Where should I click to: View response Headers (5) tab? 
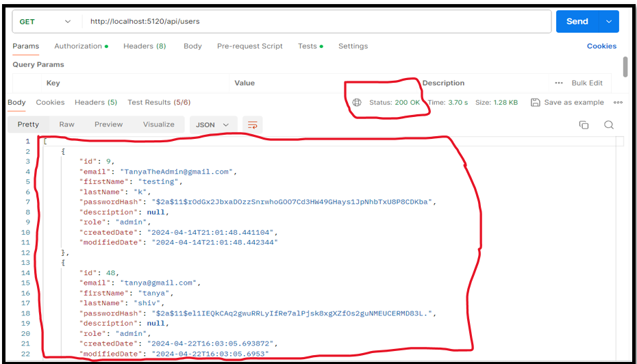tap(96, 103)
